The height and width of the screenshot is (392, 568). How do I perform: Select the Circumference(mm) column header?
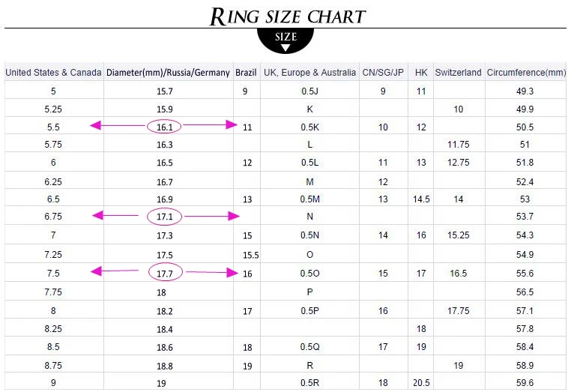[x=525, y=72]
